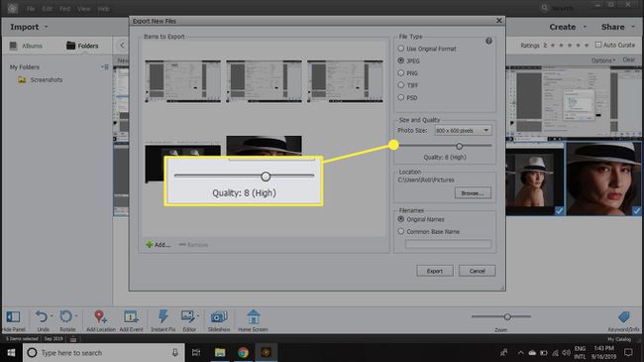Go to Home Screen icon
The height and width of the screenshot is (362, 644).
[x=253, y=316]
